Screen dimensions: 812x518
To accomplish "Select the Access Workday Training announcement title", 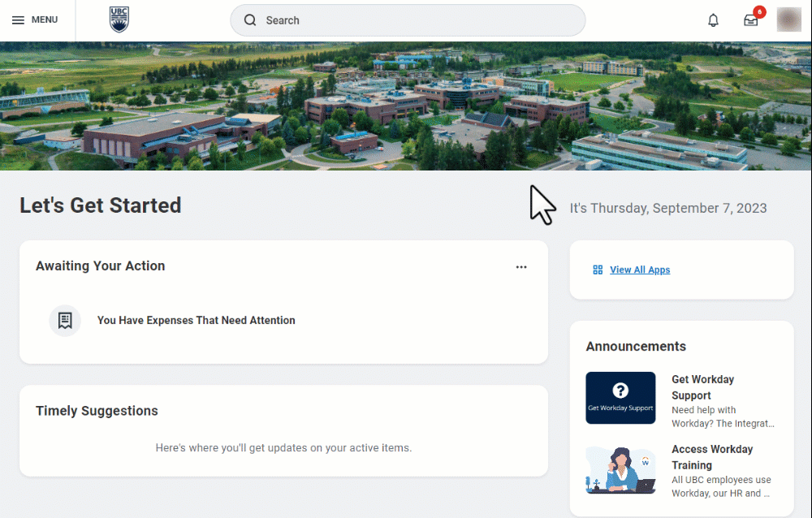I will pyautogui.click(x=712, y=457).
